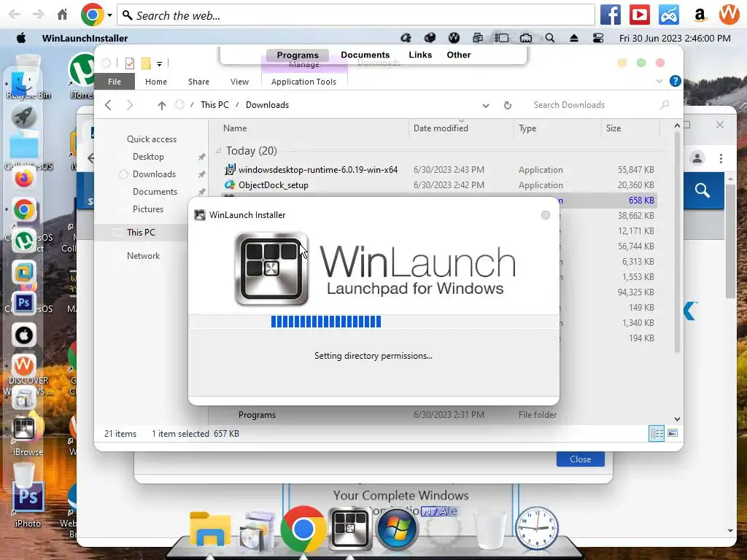Screen dimensions: 747x560
Task: Click the Properties checkmark quick access icon
Action: click(130, 63)
